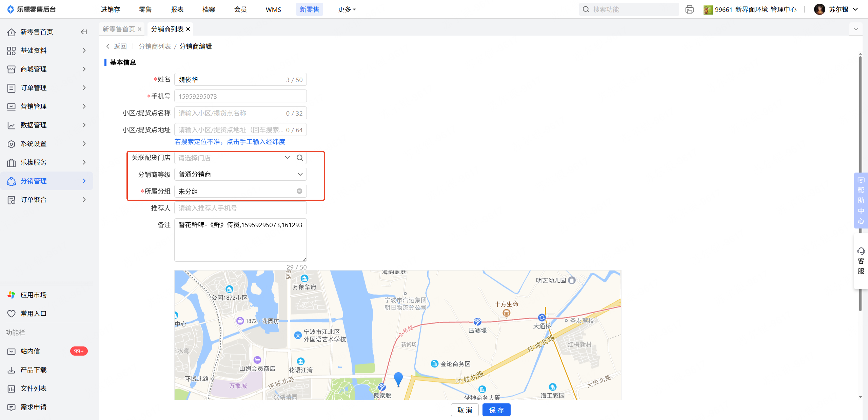
Task: Click the 推荐人 phone input field
Action: pyautogui.click(x=240, y=208)
